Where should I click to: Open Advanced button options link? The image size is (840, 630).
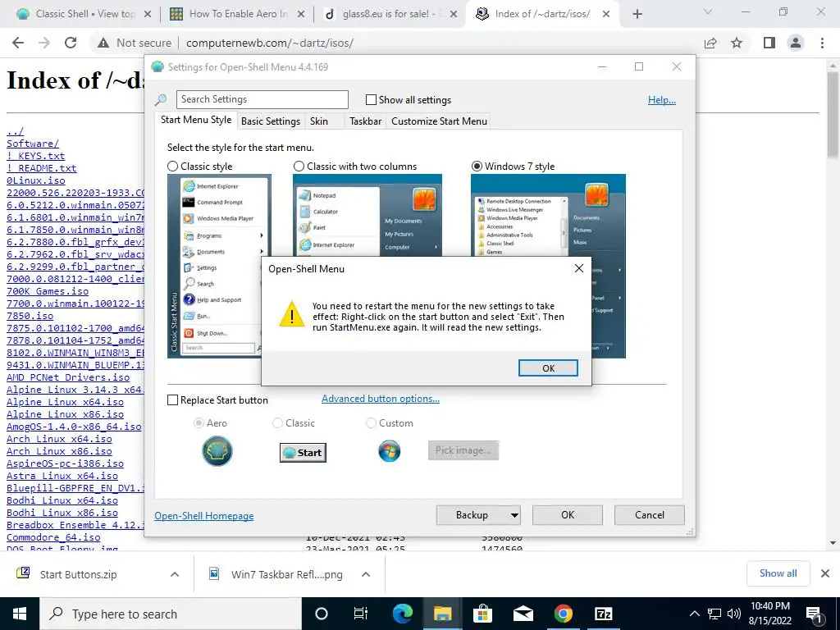[x=381, y=399]
